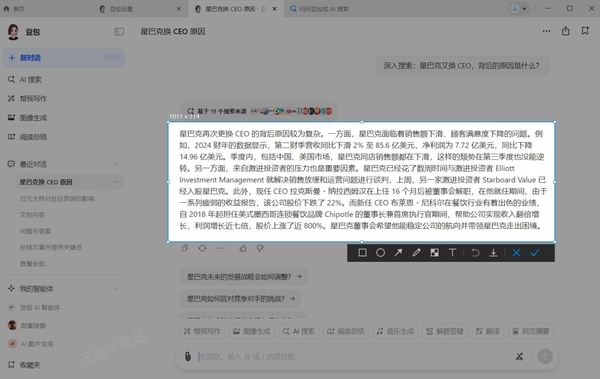600x379 pixels.
Task: Confirm the screenshot with the checkmark
Action: pyautogui.click(x=535, y=253)
